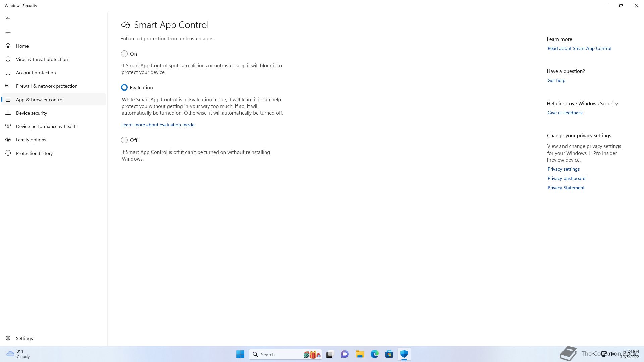Click the taskbar Search box

pos(285,354)
